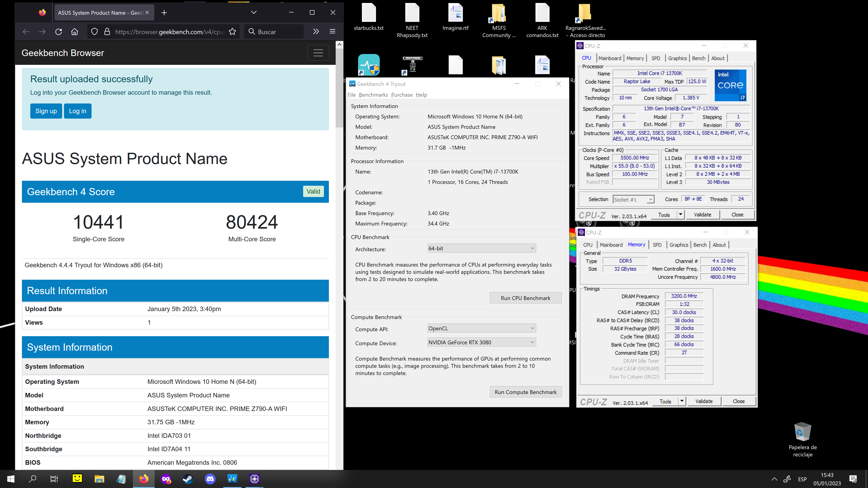Open Tools dropdown arrow in lower CPU-Z

(682, 401)
